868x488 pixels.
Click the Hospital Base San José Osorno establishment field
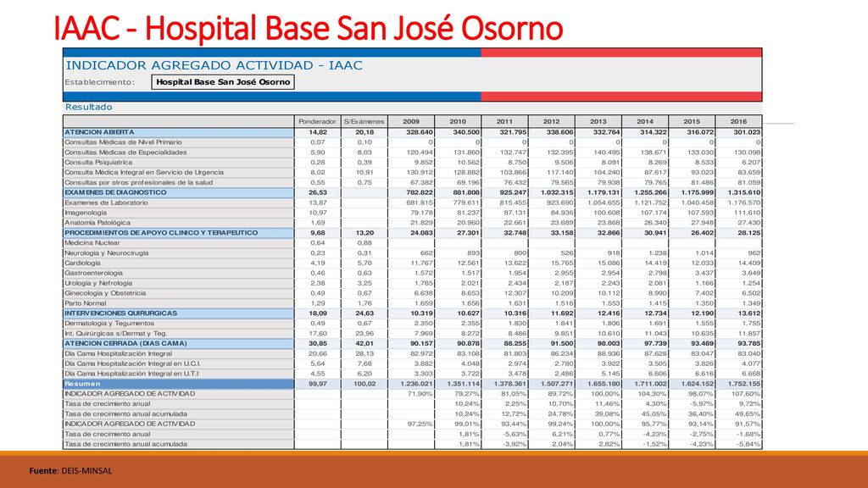pyautogui.click(x=223, y=82)
